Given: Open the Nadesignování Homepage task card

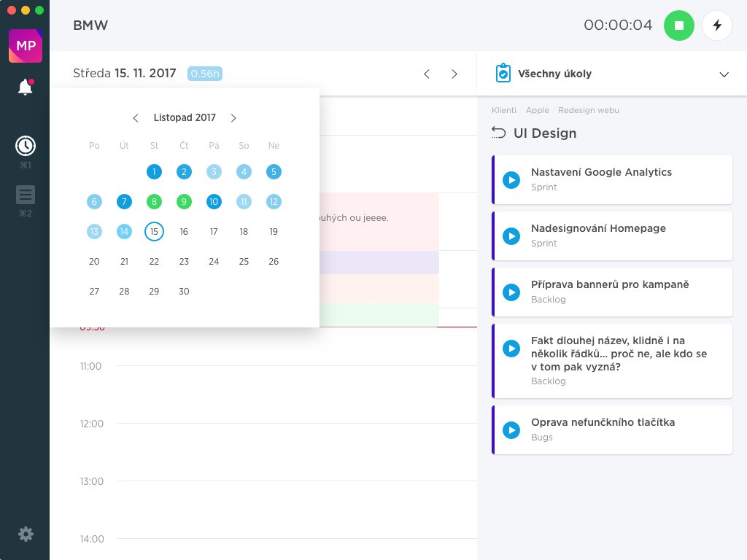Looking at the screenshot, I should 612,236.
